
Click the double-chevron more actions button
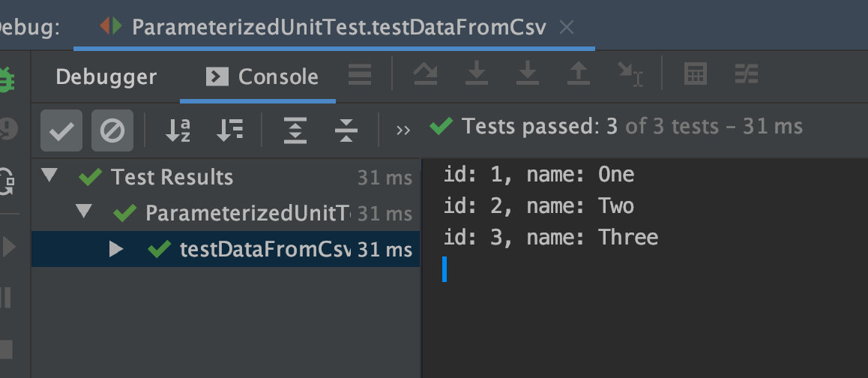[x=403, y=130]
